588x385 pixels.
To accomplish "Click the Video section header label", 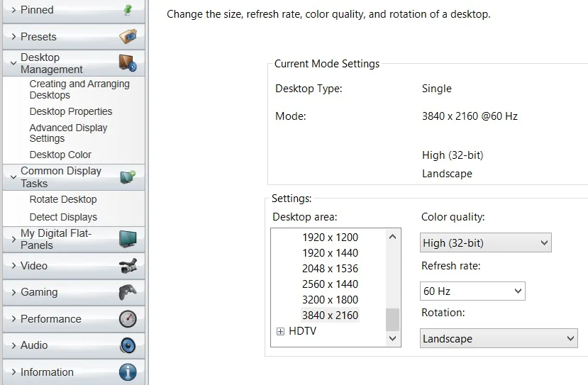I will pos(34,266).
